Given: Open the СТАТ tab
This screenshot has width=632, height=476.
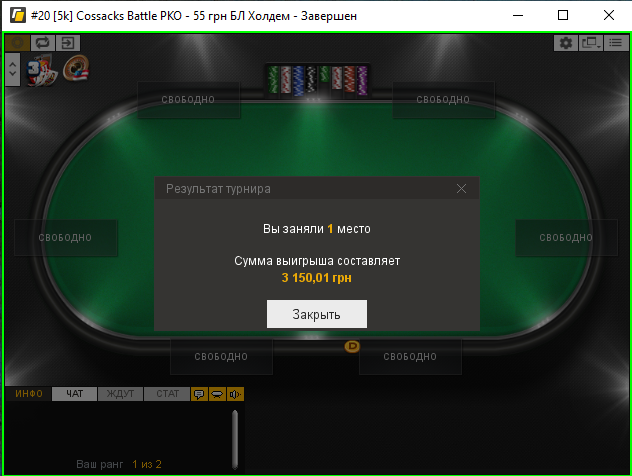Looking at the screenshot, I should [167, 394].
